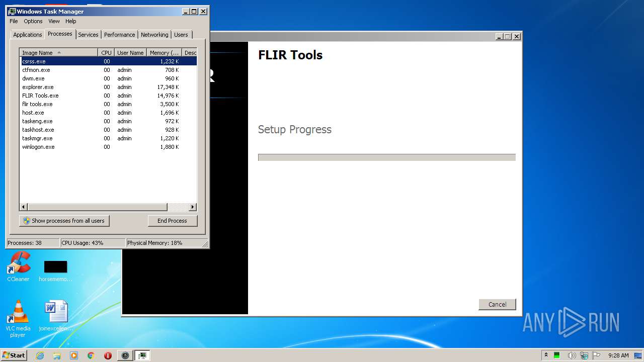Click the process list horizontal scrollbar thumb
The width and height of the screenshot is (644, 362).
point(97,207)
